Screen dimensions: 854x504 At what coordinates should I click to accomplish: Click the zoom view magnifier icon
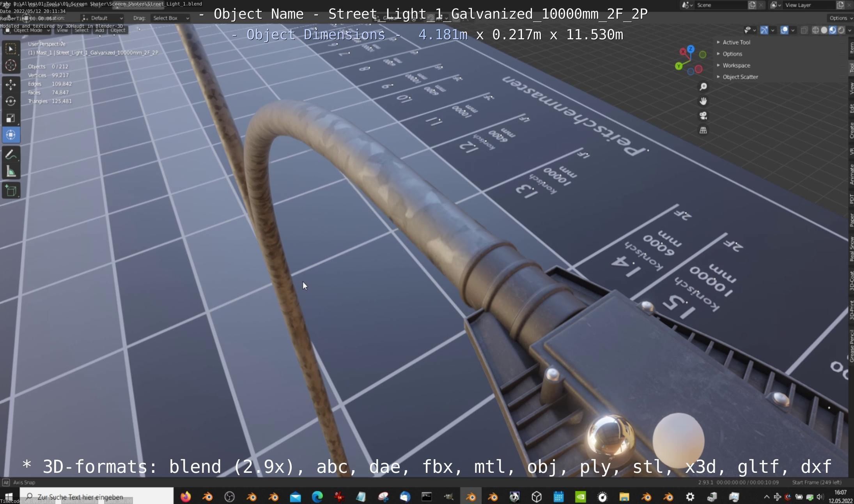click(x=703, y=87)
